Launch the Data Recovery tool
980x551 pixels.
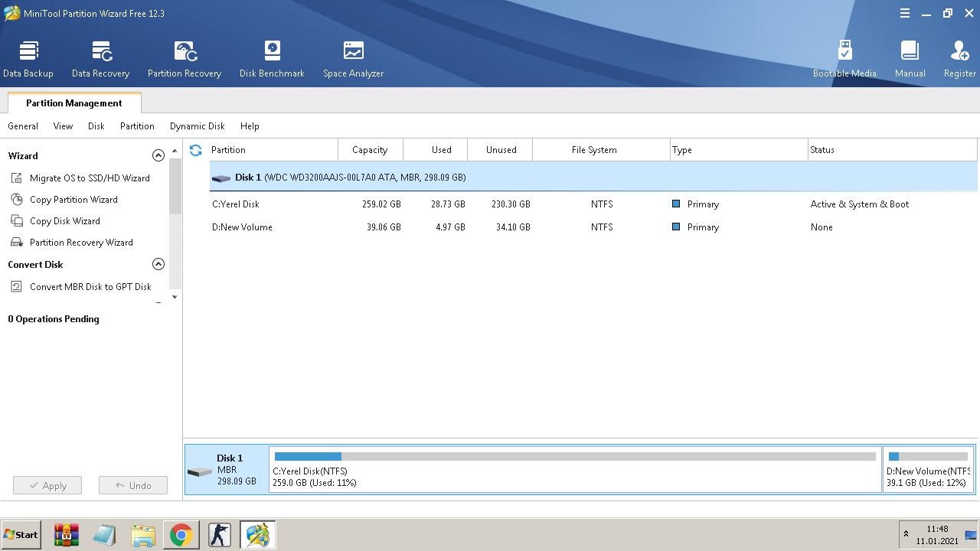(x=100, y=60)
